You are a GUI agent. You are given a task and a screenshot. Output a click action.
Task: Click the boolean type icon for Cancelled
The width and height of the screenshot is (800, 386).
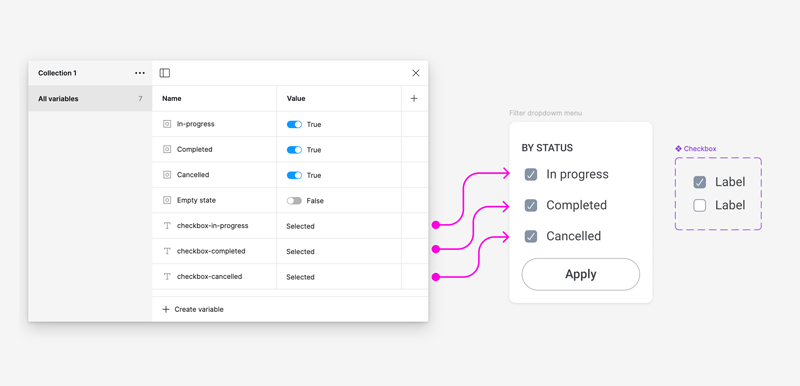point(167,175)
